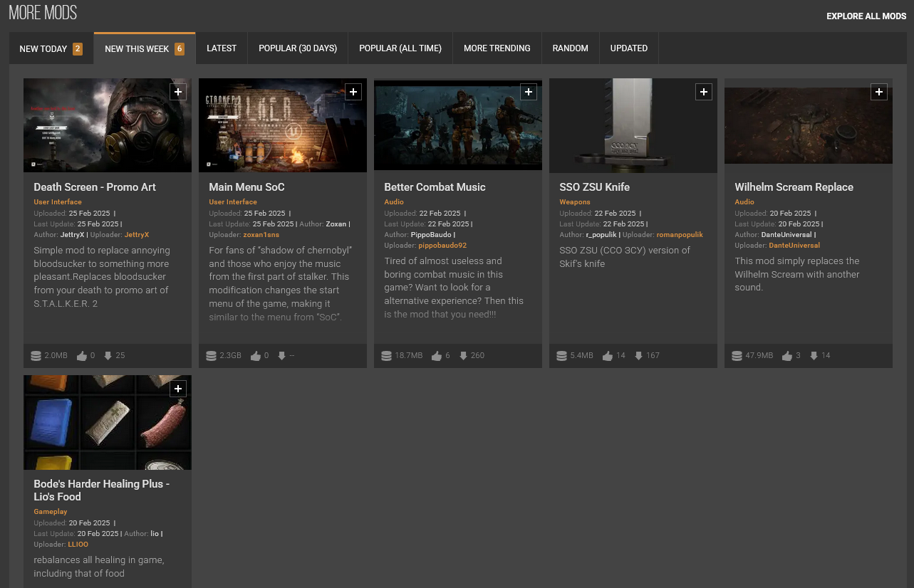Open the Latest tab

pos(222,48)
